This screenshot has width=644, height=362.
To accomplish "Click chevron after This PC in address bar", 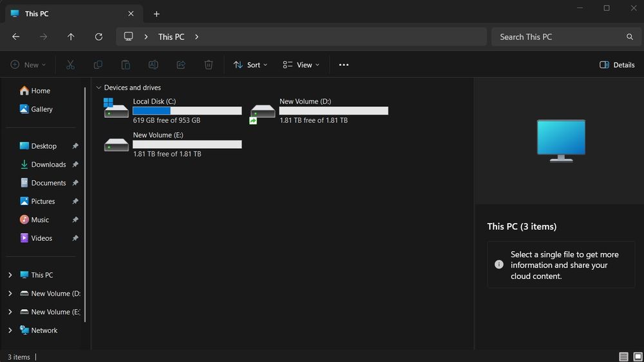I will click(x=196, y=37).
